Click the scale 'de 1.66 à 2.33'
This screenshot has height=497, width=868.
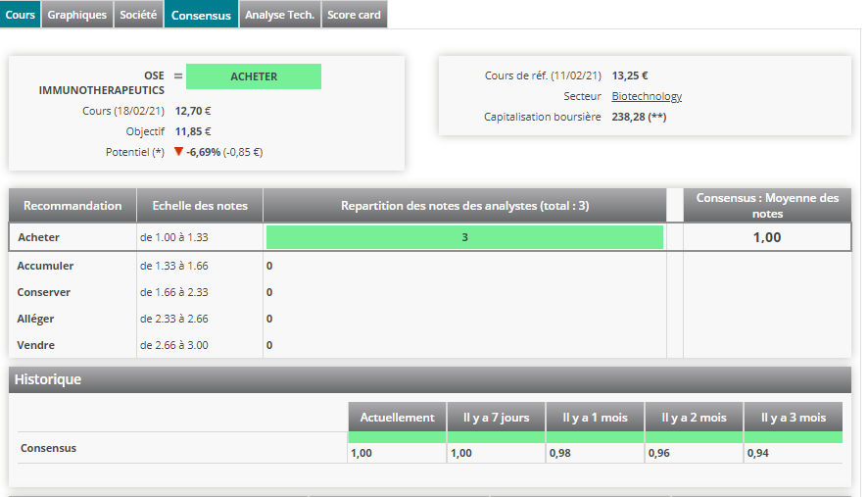pos(173,292)
